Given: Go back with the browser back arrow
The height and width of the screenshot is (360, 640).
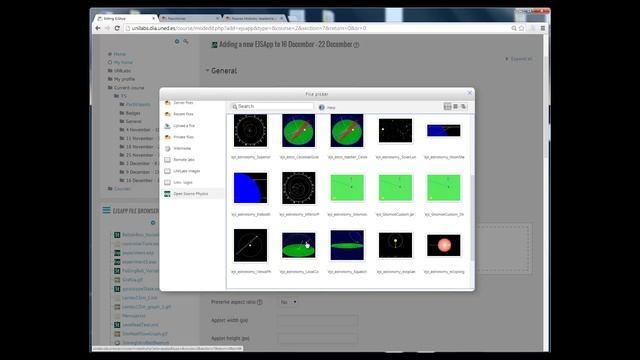Looking at the screenshot, I should [98, 28].
